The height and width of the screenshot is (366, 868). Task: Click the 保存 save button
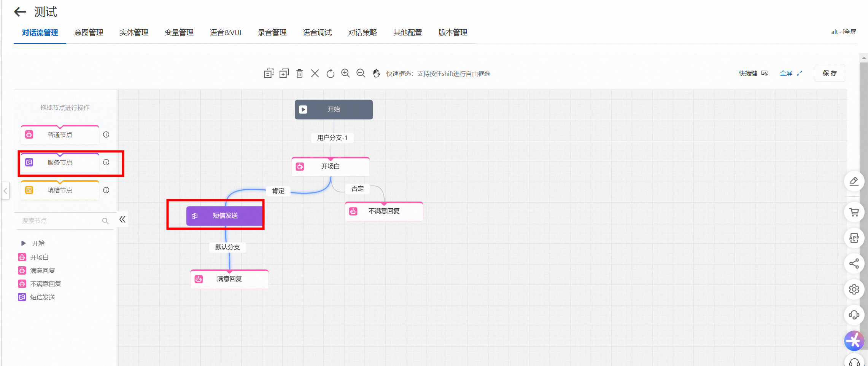(x=830, y=73)
